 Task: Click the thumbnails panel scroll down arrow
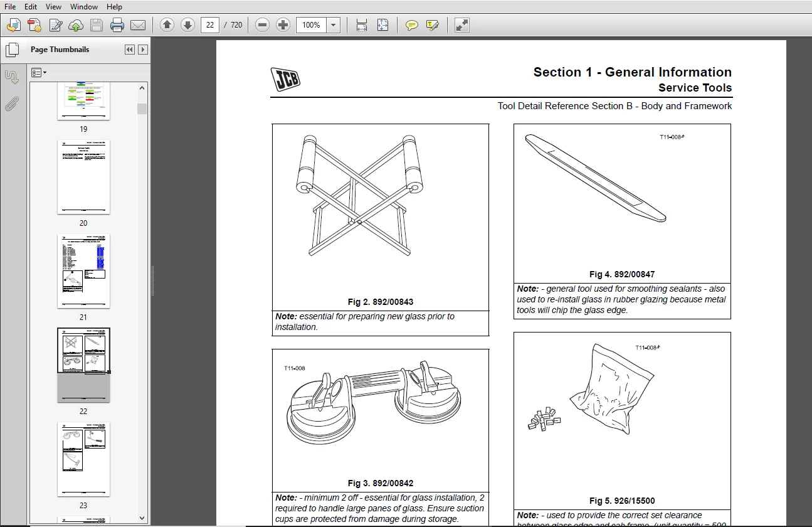[142, 518]
